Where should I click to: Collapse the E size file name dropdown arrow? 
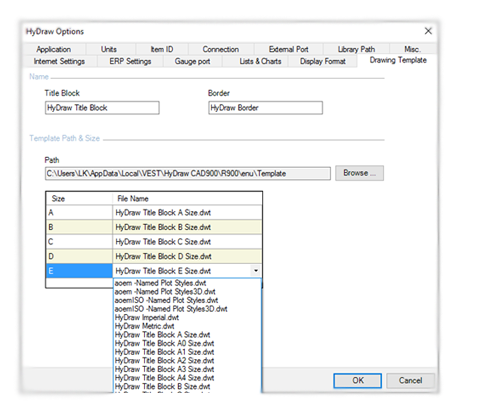point(256,271)
